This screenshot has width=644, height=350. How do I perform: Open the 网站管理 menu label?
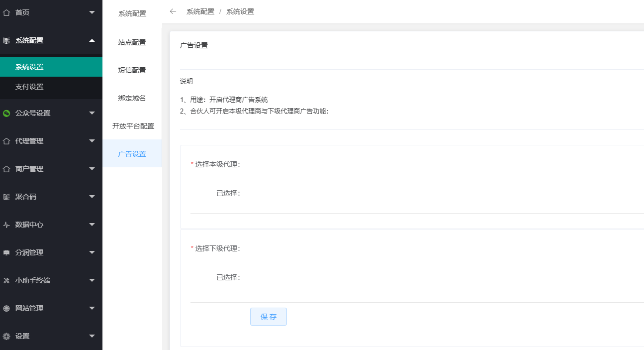point(29,308)
